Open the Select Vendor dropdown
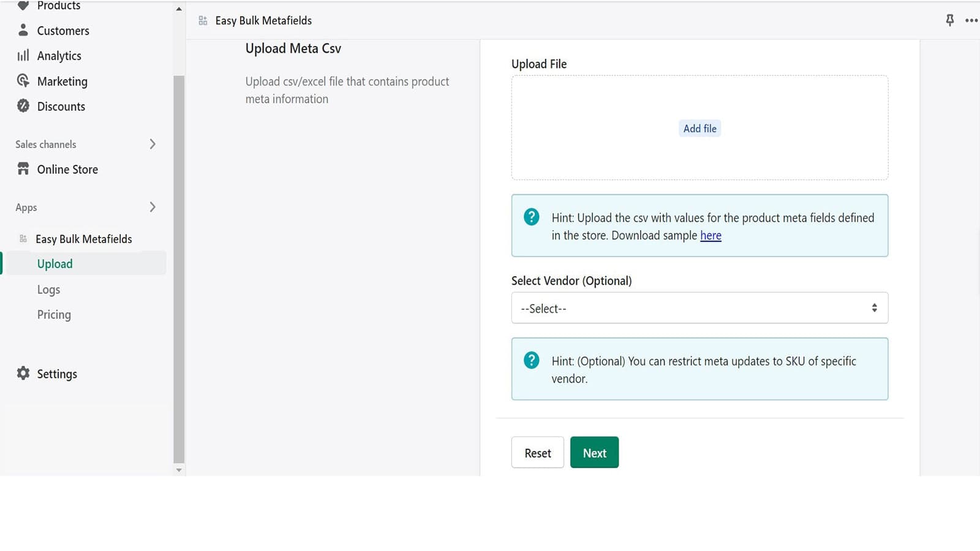Screen dimensions: 980x551 coord(699,308)
